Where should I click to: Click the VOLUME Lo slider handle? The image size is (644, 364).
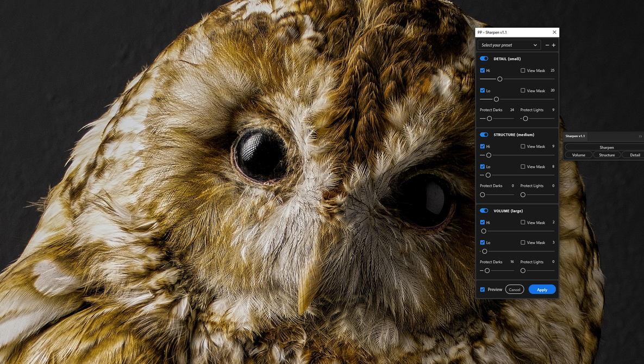(485, 251)
